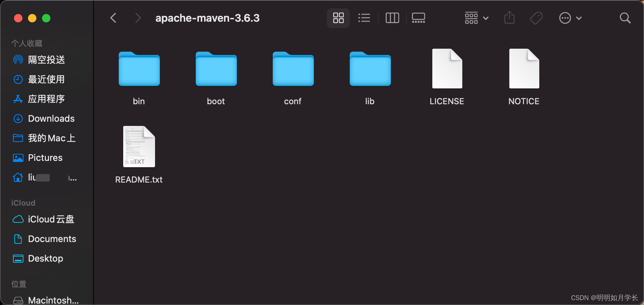The height and width of the screenshot is (305, 644).
Task: Open the More actions ellipsis menu
Action: click(x=570, y=18)
